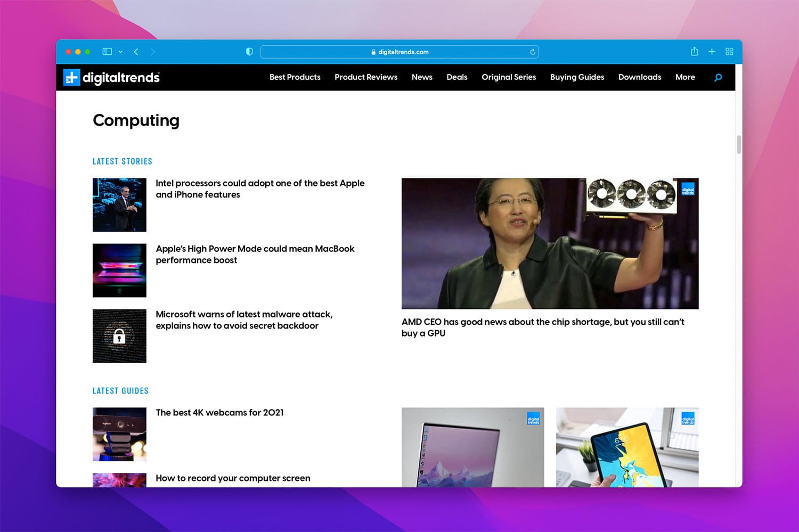The width and height of the screenshot is (799, 532).
Task: Open the privacy report shield icon
Action: click(x=249, y=52)
